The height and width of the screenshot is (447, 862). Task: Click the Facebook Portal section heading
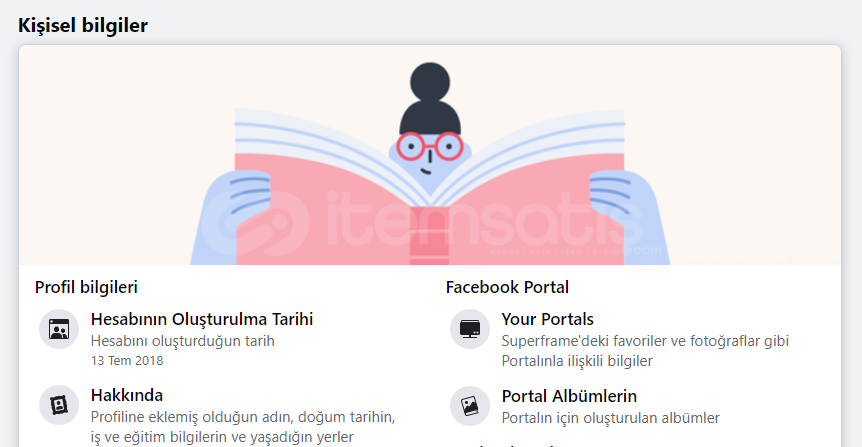[x=507, y=287]
